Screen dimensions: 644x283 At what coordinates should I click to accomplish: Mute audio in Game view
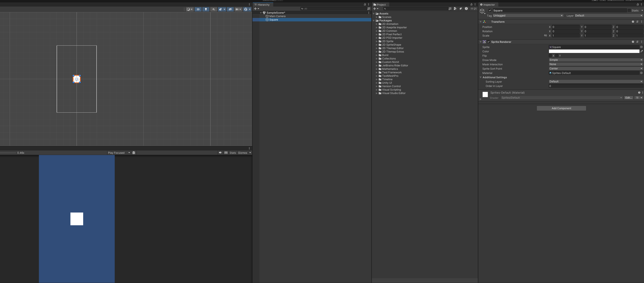point(220,153)
